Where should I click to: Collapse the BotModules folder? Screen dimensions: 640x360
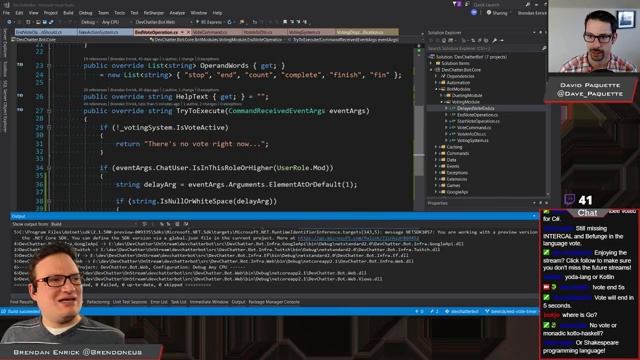(437, 89)
